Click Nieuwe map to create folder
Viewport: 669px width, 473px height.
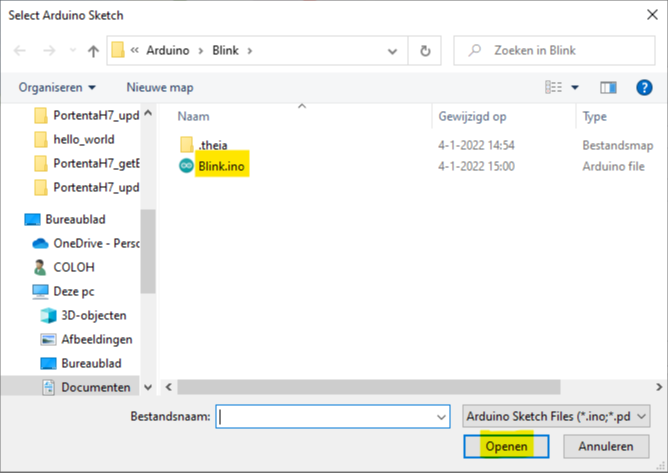[160, 88]
